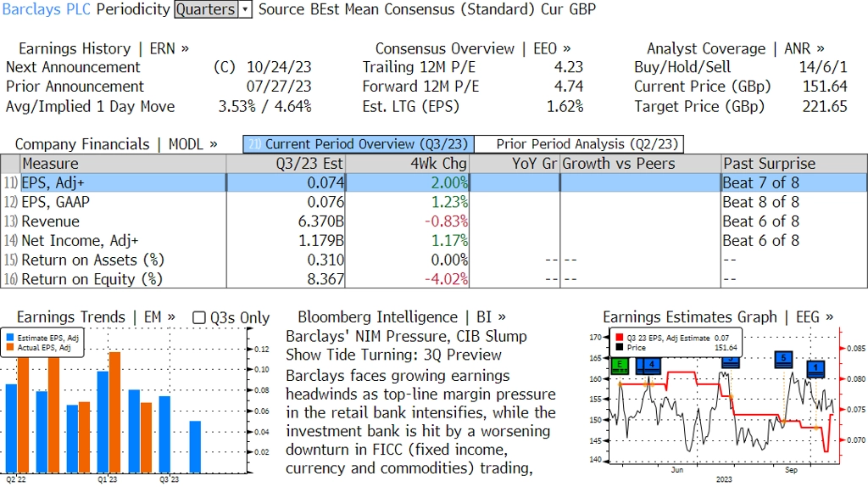Viewport: 868px width, 487px height.
Task: Click the Q3/23 Est column header
Action: click(285, 164)
